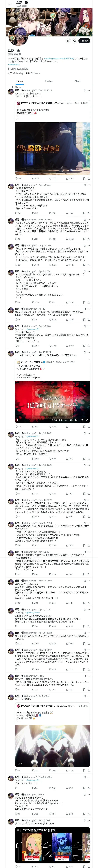Expand more menu on the Apr 17, 2022 post
The height and width of the screenshot is (868, 98).
[x=89, y=352]
